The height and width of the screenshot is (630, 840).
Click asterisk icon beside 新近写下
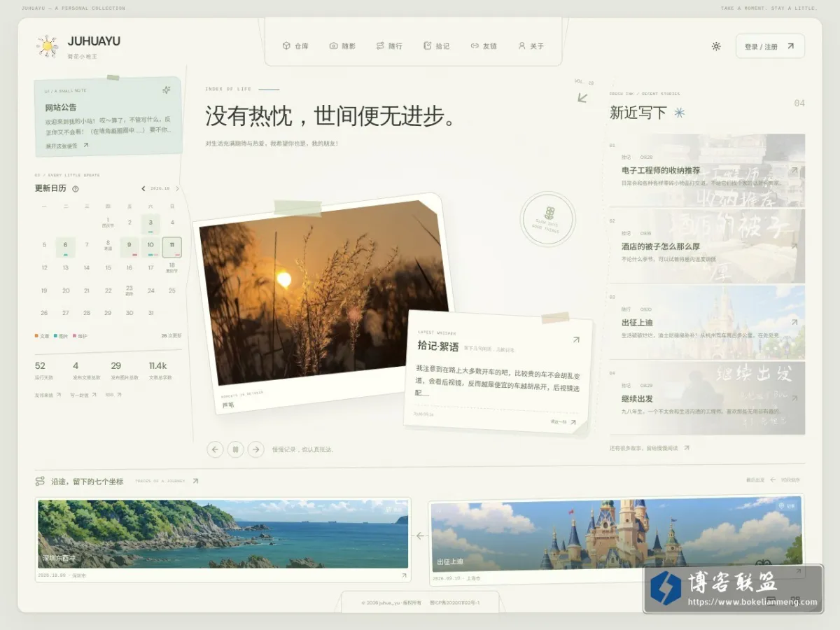[x=679, y=113]
